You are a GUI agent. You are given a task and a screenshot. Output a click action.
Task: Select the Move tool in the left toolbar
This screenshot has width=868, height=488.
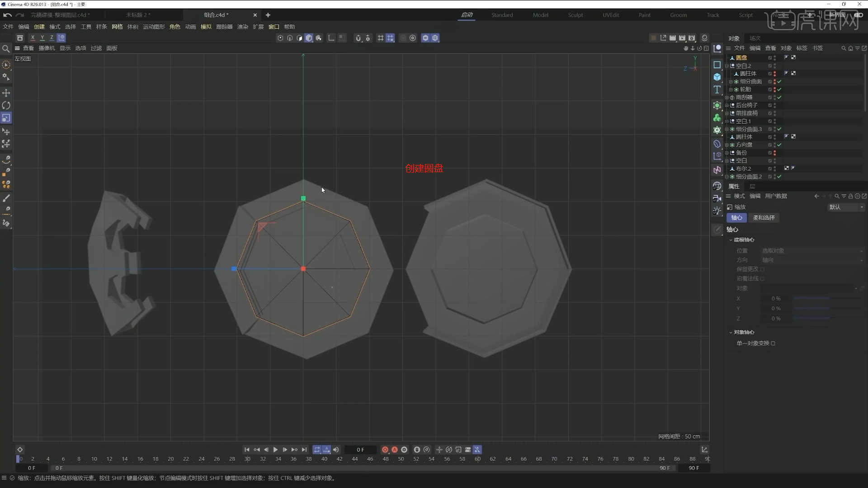[6, 93]
